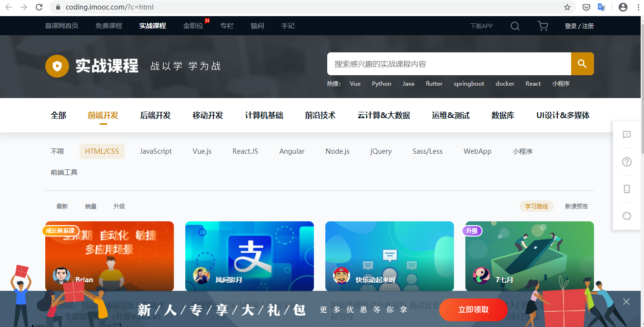Select the UI设计&多媒体 category tab

[x=563, y=115]
